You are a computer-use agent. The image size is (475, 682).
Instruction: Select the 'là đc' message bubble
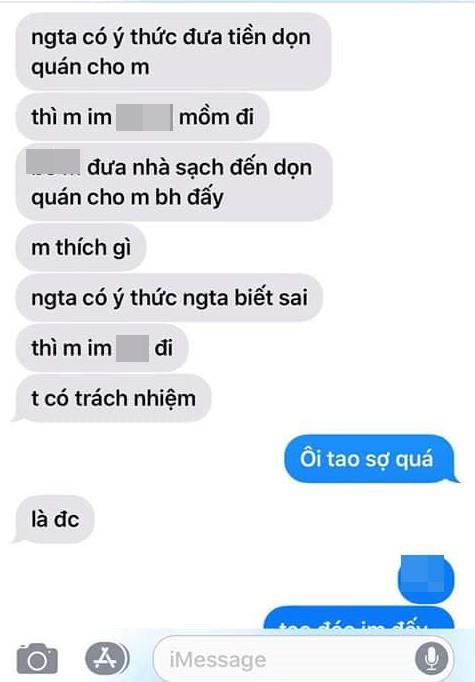(54, 519)
